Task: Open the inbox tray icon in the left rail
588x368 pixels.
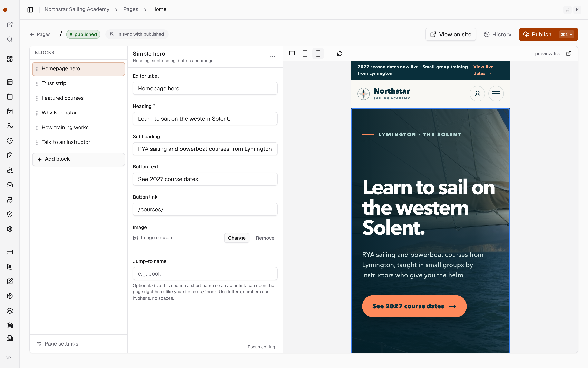Action: (10, 185)
